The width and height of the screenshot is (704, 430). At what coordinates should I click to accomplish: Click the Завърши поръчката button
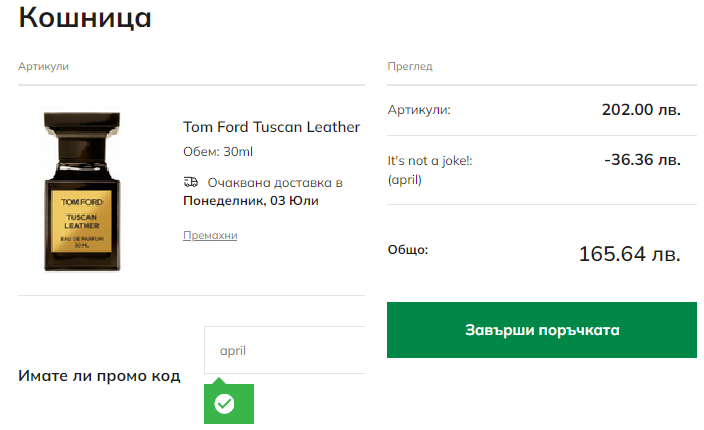pos(541,330)
